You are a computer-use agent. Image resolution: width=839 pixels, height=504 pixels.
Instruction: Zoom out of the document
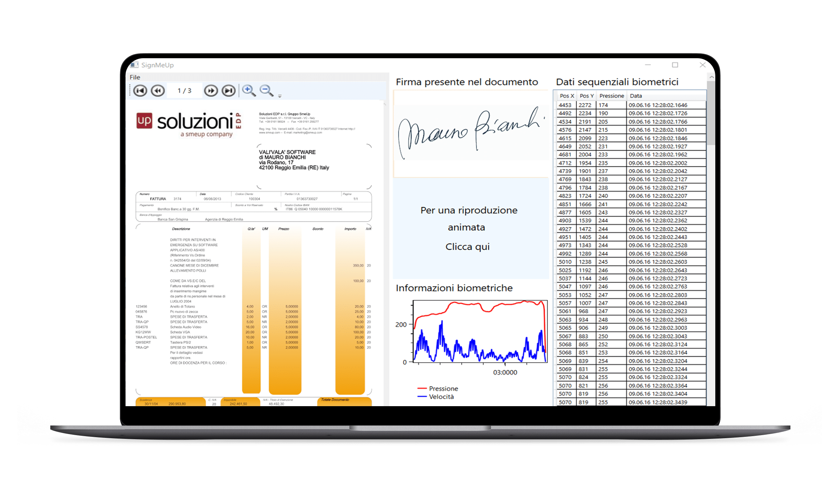tap(266, 91)
